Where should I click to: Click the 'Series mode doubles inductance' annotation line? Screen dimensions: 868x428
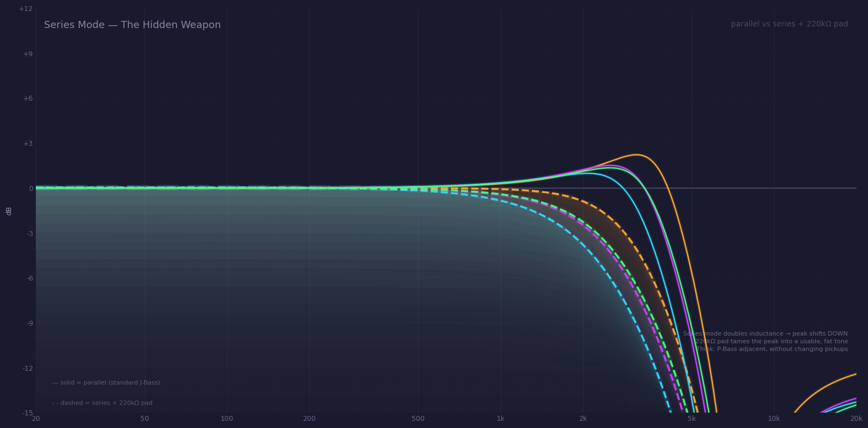pos(765,334)
